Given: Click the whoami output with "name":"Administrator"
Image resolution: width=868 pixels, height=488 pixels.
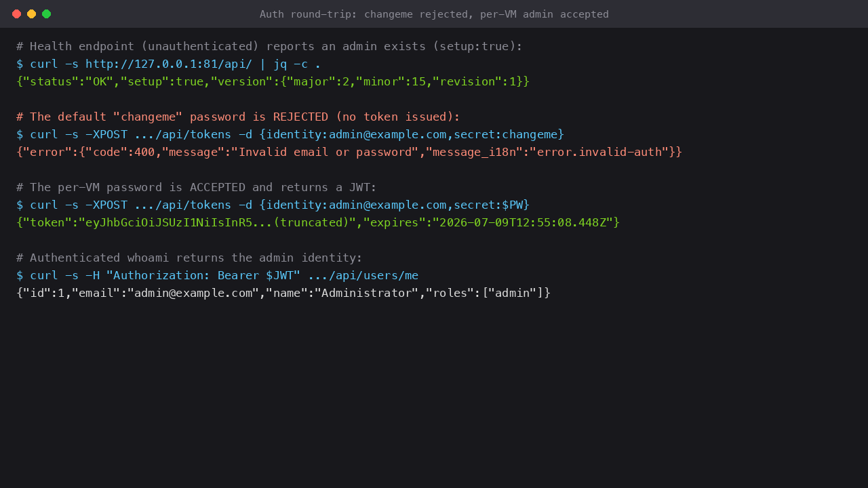Looking at the screenshot, I should pyautogui.click(x=283, y=293).
